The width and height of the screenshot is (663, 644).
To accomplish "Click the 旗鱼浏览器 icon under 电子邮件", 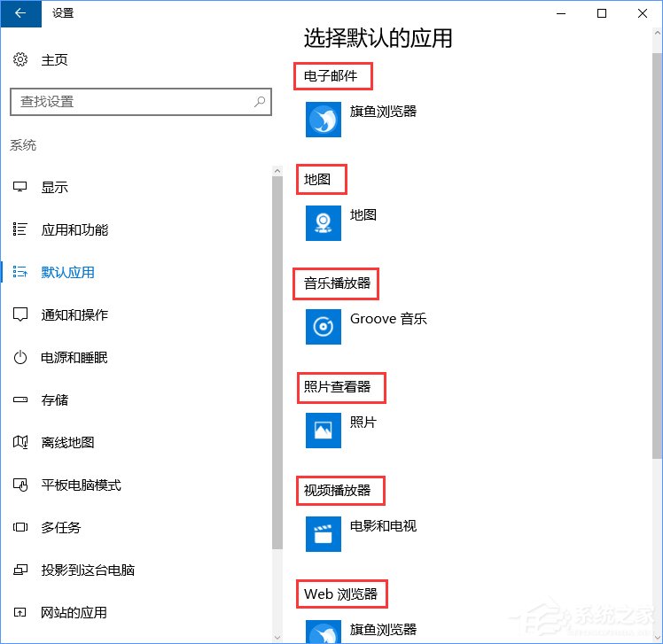I will (x=324, y=120).
